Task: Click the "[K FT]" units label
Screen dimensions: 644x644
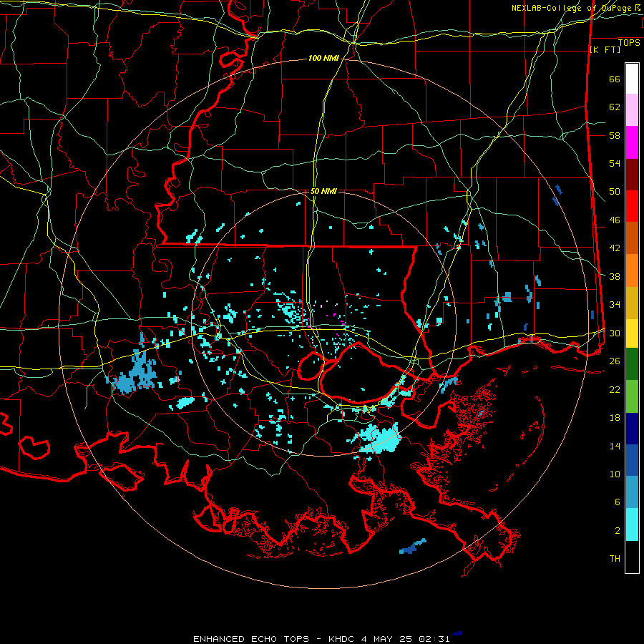Action: click(x=605, y=49)
